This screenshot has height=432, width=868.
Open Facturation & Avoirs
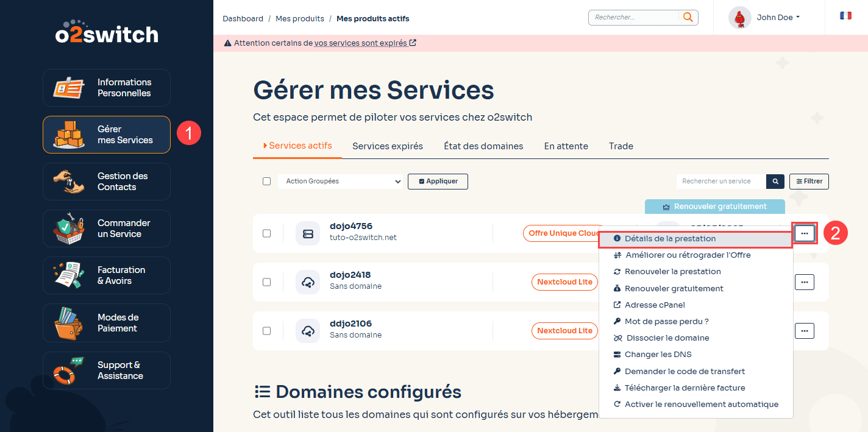(106, 275)
